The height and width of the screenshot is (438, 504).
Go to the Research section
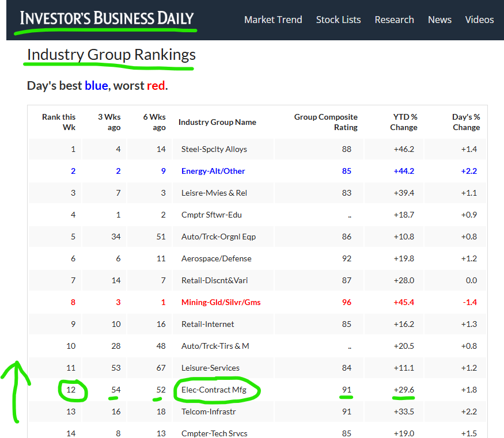(394, 20)
